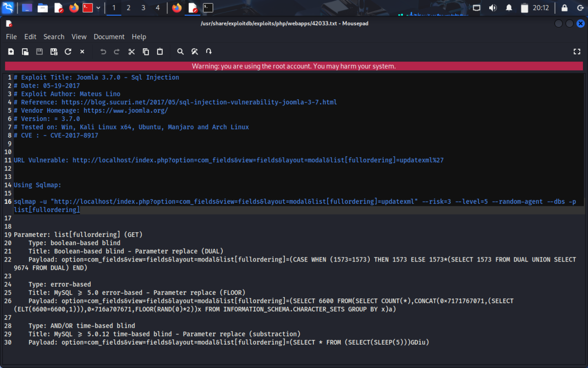Close the document via toolbar X icon
Screen dimensions: 588x368
pyautogui.click(x=82, y=52)
